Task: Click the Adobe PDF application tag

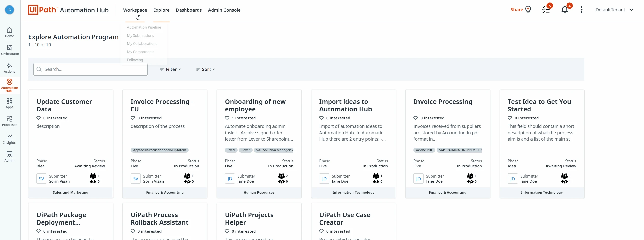Action: tap(424, 150)
